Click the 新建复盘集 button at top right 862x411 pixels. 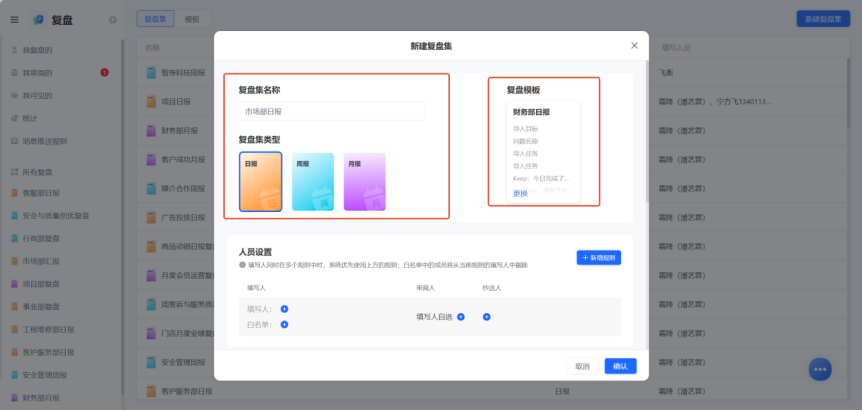click(823, 19)
